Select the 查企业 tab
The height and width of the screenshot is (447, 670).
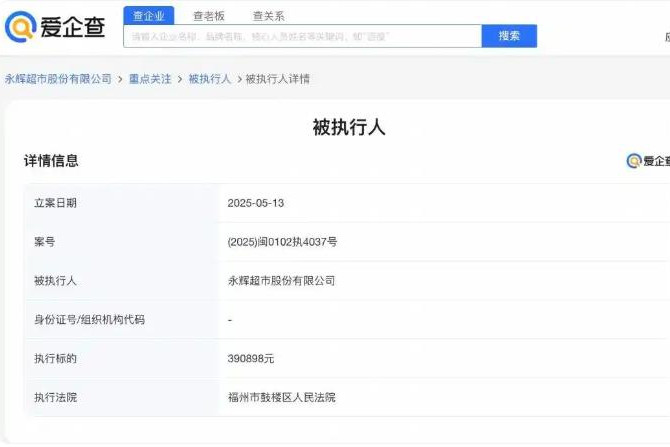click(149, 16)
